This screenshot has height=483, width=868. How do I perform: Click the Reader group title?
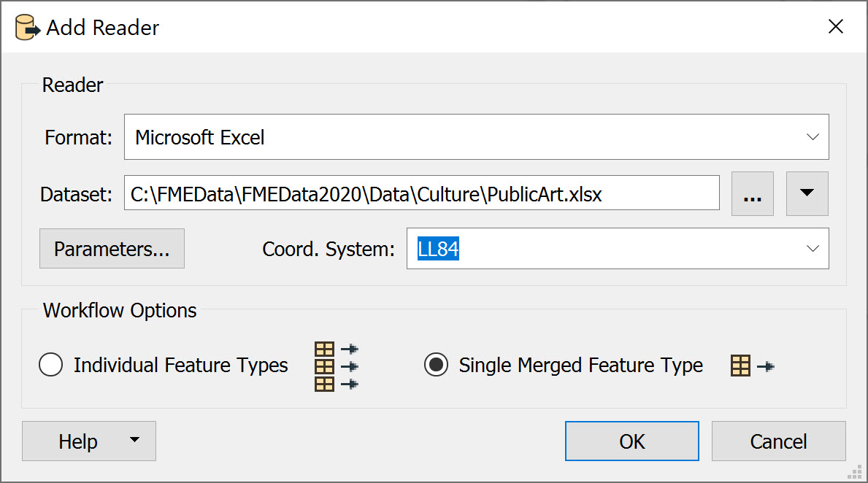[72, 85]
